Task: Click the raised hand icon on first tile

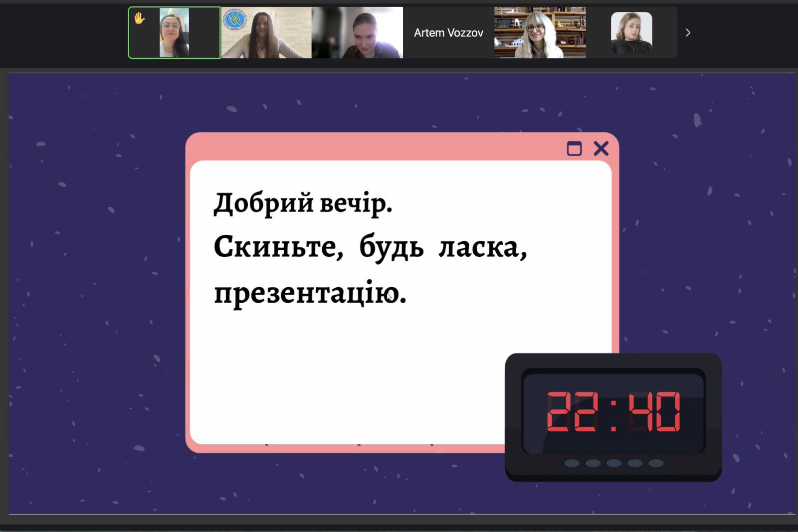Action: point(139,19)
